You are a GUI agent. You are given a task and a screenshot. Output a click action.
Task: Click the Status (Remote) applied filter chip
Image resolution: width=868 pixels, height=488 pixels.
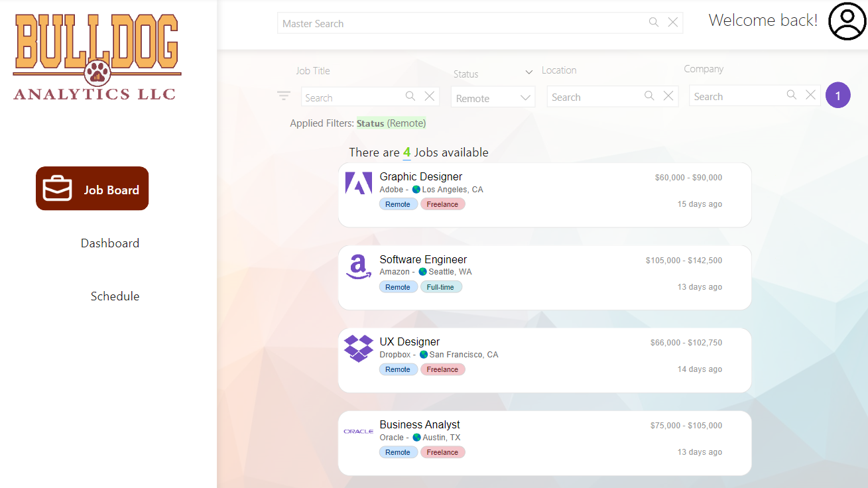(x=391, y=123)
